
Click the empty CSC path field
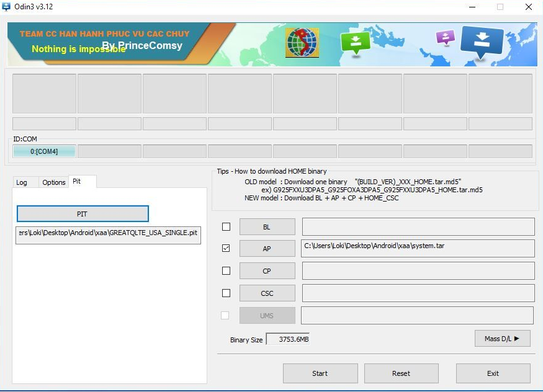point(418,293)
